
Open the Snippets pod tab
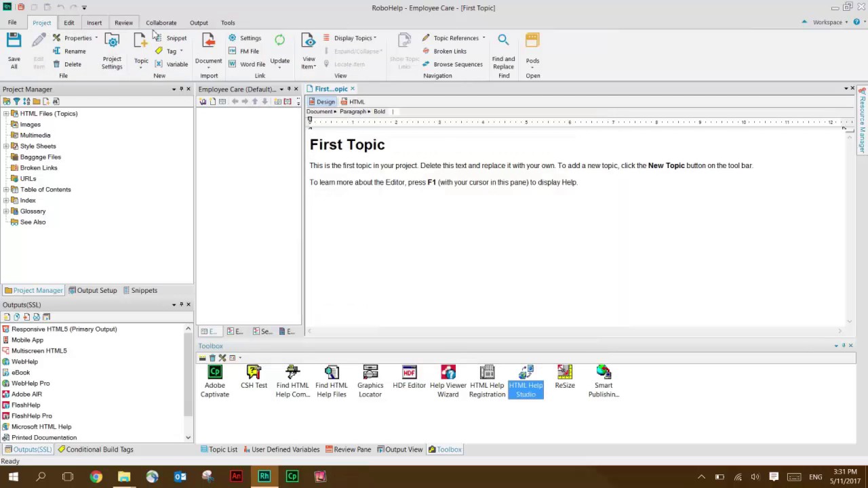click(140, 290)
